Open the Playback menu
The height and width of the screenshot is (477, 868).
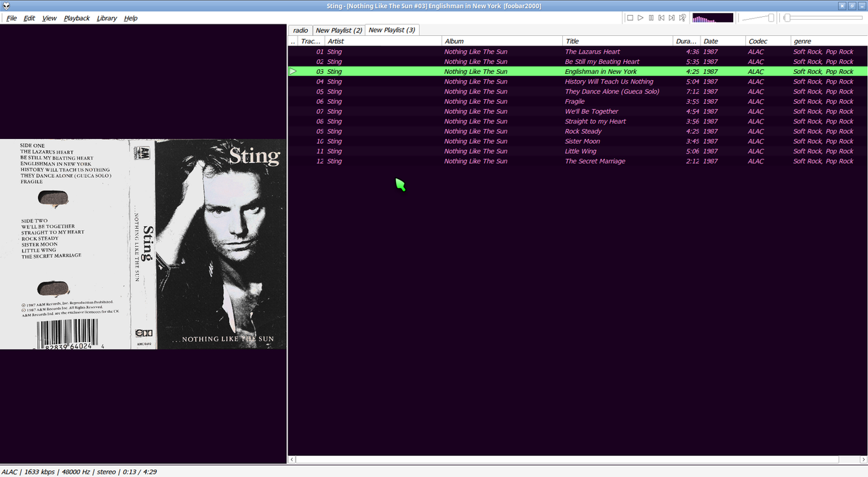(x=77, y=18)
